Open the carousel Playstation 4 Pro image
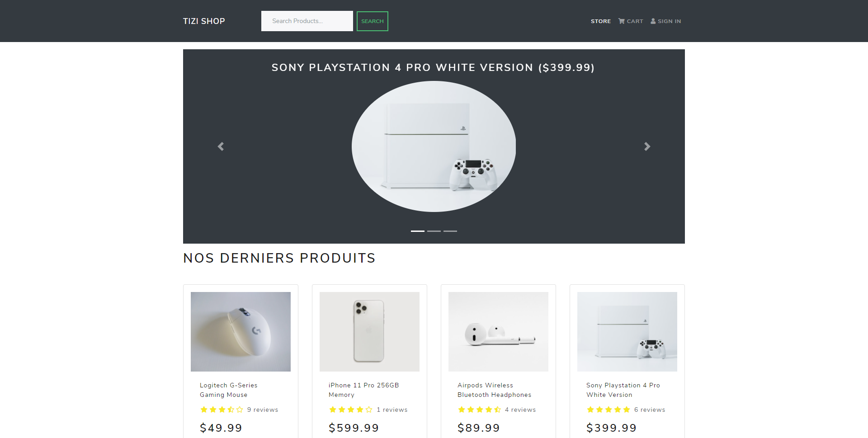 [x=434, y=146]
